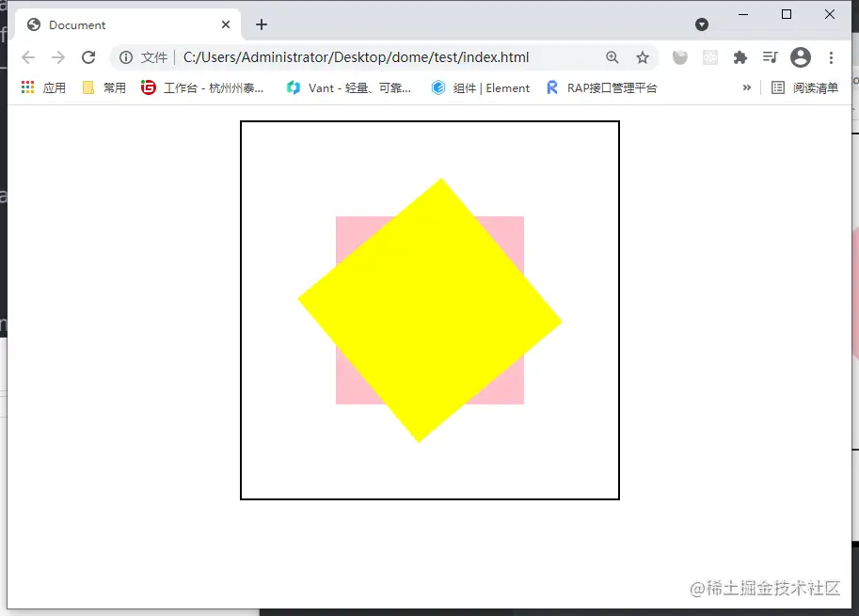Click the grey cat-face extension icon
Viewport: 859px width, 616px height.
(x=680, y=57)
